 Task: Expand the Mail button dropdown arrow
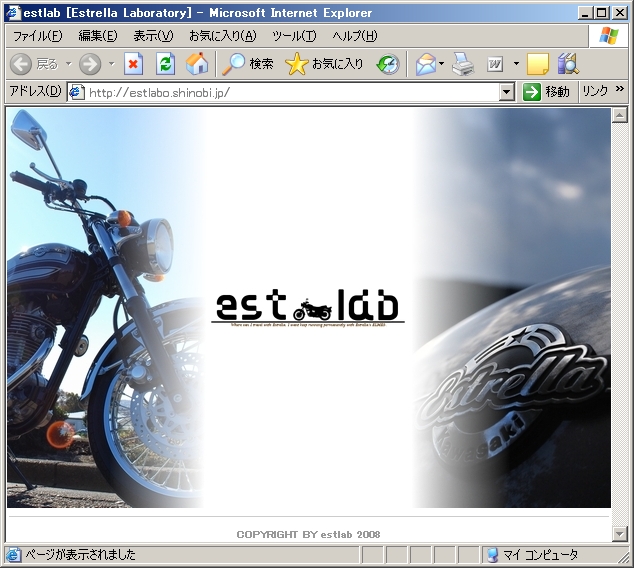pyautogui.click(x=442, y=63)
